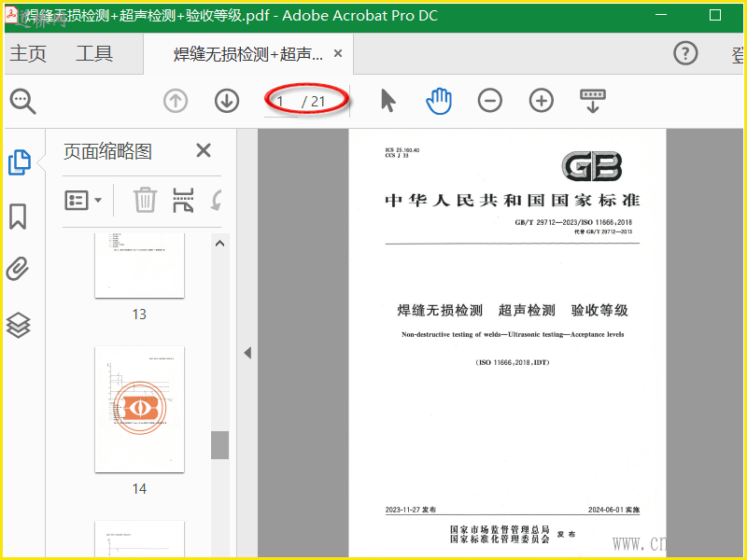Click the thumbnail scrollbar up arrow
This screenshot has height=560, width=747.
point(219,244)
